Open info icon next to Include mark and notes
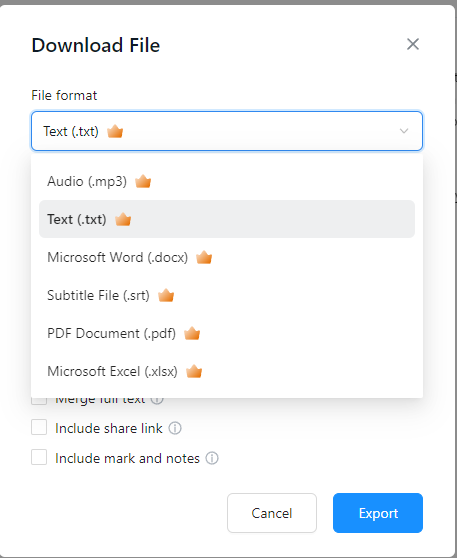Image resolution: width=457 pixels, height=558 pixels. [212, 458]
